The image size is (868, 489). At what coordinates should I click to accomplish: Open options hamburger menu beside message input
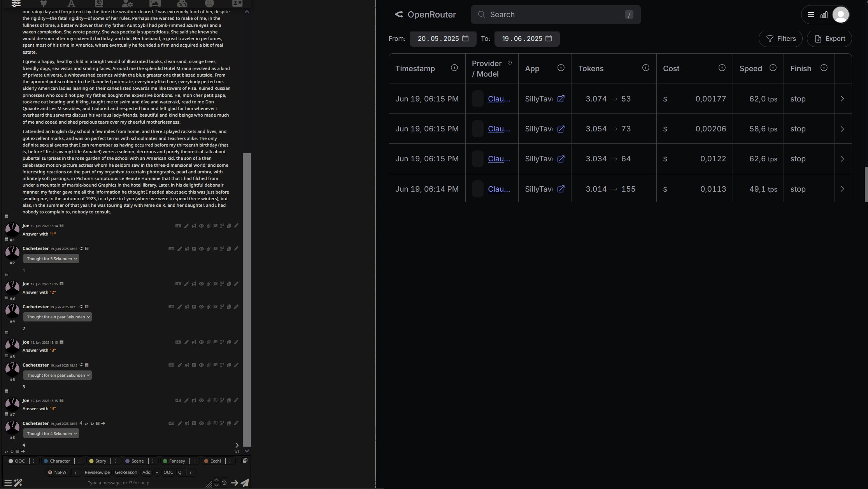tap(8, 483)
